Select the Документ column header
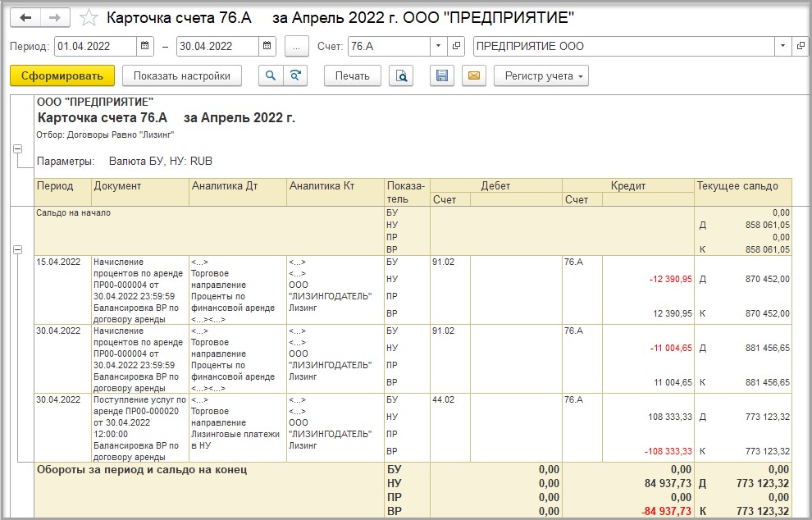This screenshot has height=520, width=812. pyautogui.click(x=140, y=192)
